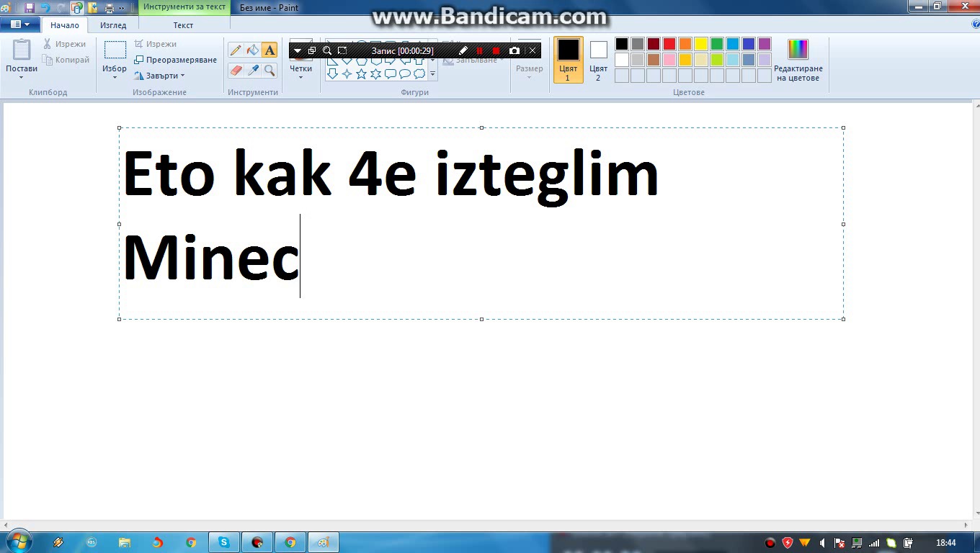The image size is (980, 553).
Task: Choose the red color swatch
Action: pos(669,44)
